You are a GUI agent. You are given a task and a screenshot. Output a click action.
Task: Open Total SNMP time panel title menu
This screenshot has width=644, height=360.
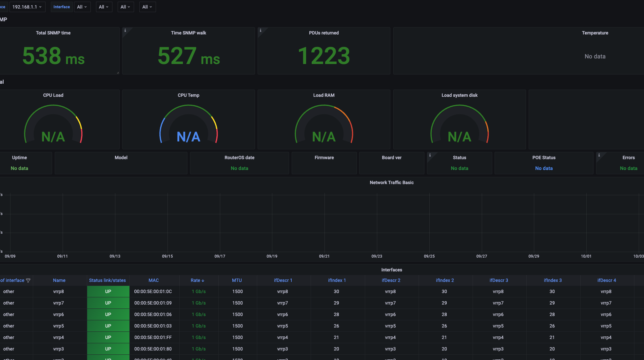53,33
